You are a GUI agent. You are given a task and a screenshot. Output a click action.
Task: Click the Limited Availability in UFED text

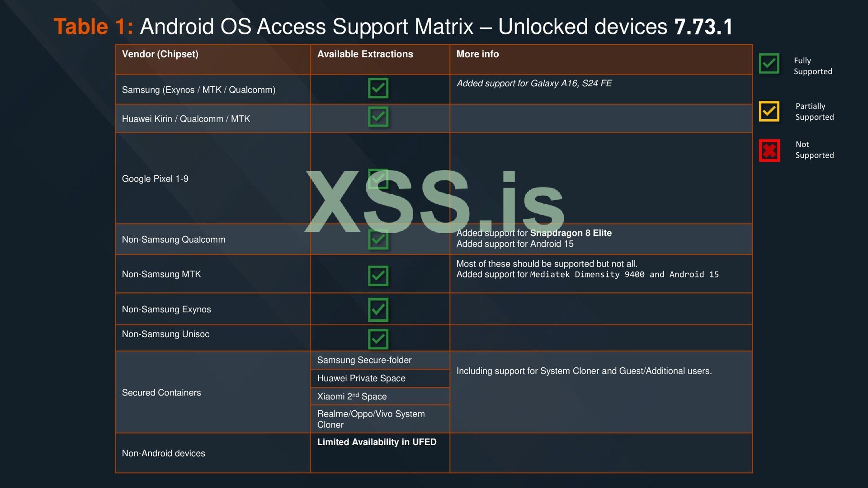pyautogui.click(x=377, y=442)
